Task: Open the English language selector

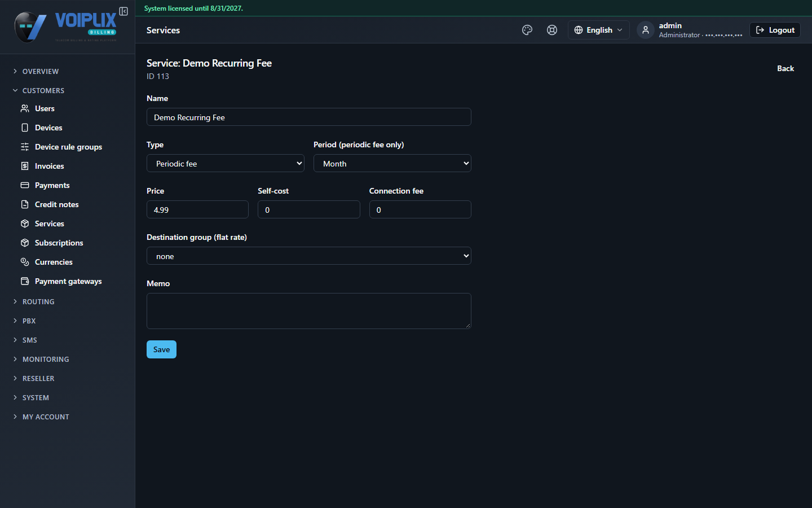Action: click(598, 30)
